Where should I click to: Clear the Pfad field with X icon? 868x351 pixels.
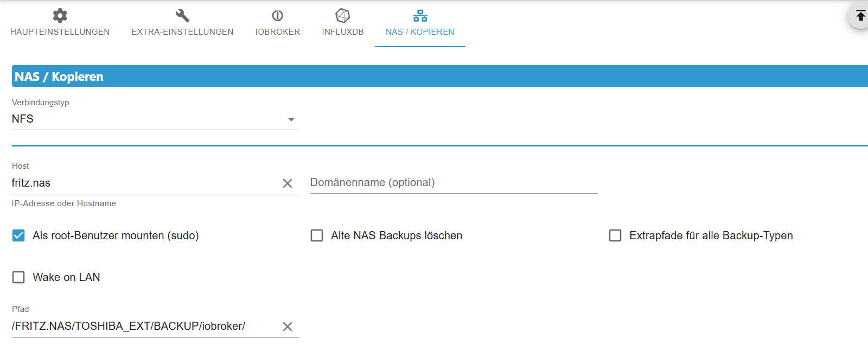coord(288,326)
